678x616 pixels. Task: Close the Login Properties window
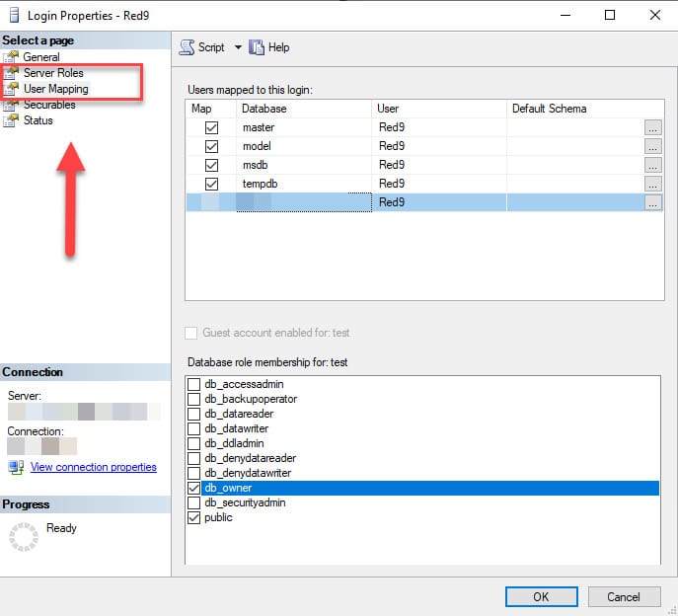[655, 15]
